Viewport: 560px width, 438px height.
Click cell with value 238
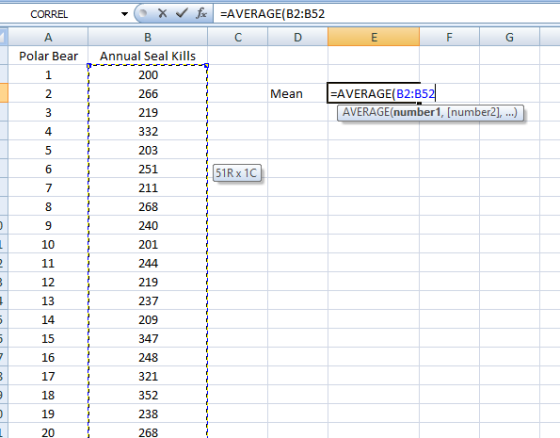click(x=148, y=414)
